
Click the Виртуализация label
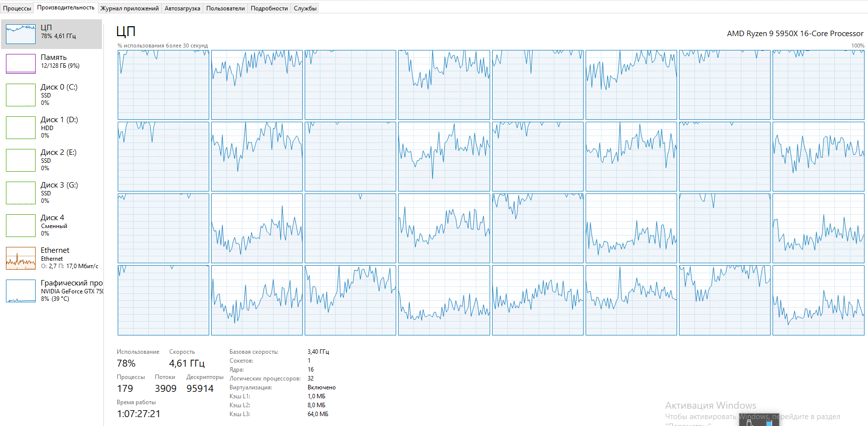[251, 387]
